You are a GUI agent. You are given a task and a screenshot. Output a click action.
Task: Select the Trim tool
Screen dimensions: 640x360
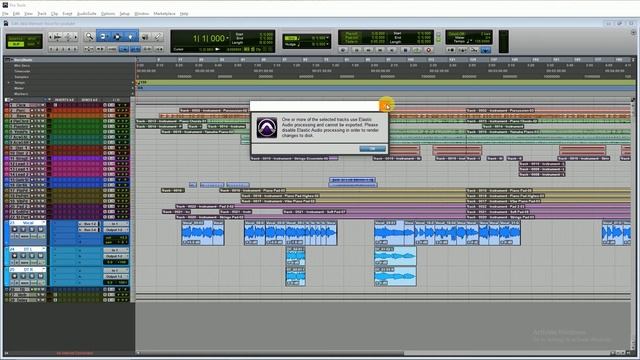pos(103,37)
